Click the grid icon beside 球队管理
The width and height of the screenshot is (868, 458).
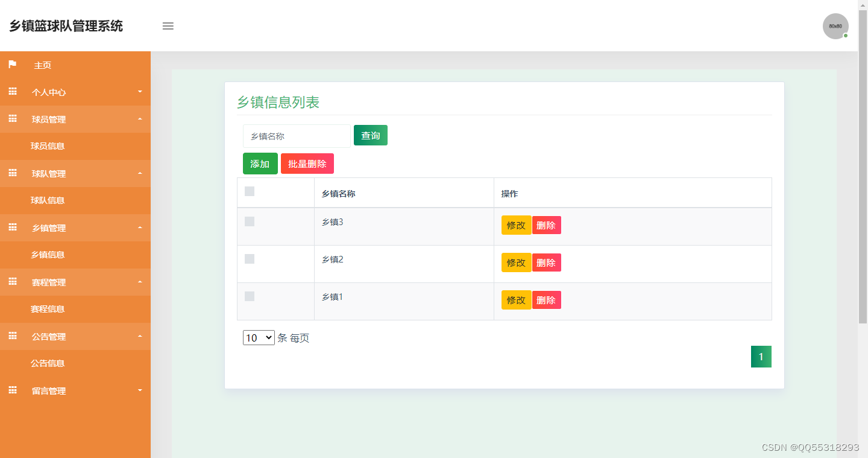tap(13, 173)
